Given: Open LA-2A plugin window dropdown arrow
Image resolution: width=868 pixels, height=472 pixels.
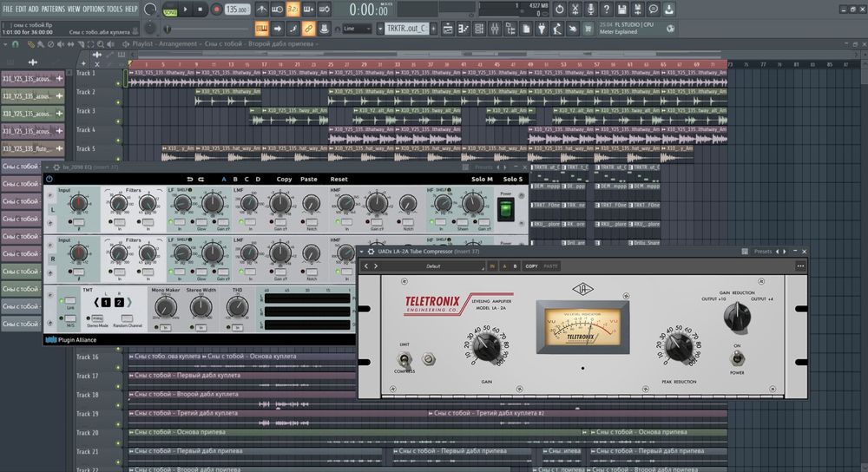Looking at the screenshot, I should pyautogui.click(x=362, y=252).
